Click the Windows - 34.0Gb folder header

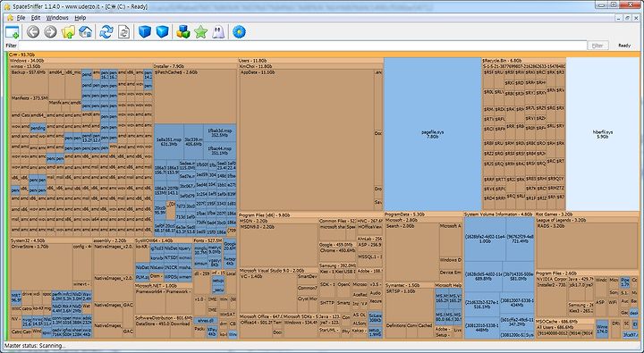pyautogui.click(x=123, y=61)
